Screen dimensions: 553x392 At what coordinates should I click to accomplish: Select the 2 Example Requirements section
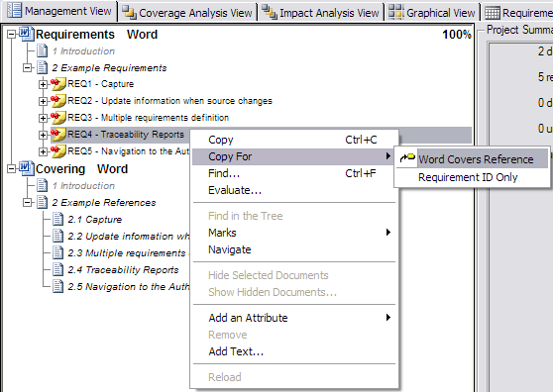click(109, 67)
